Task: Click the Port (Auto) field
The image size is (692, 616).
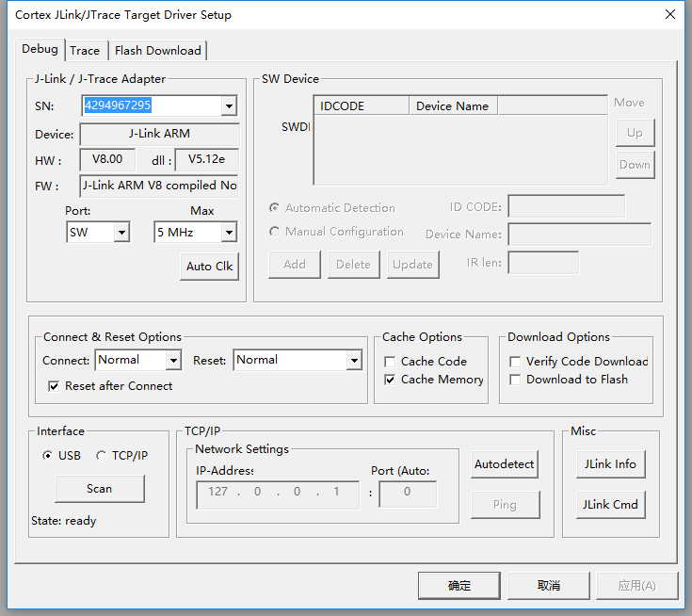Action: tap(408, 494)
